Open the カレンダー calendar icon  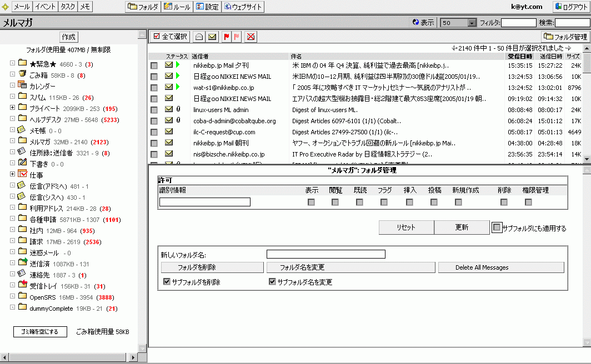click(x=22, y=85)
